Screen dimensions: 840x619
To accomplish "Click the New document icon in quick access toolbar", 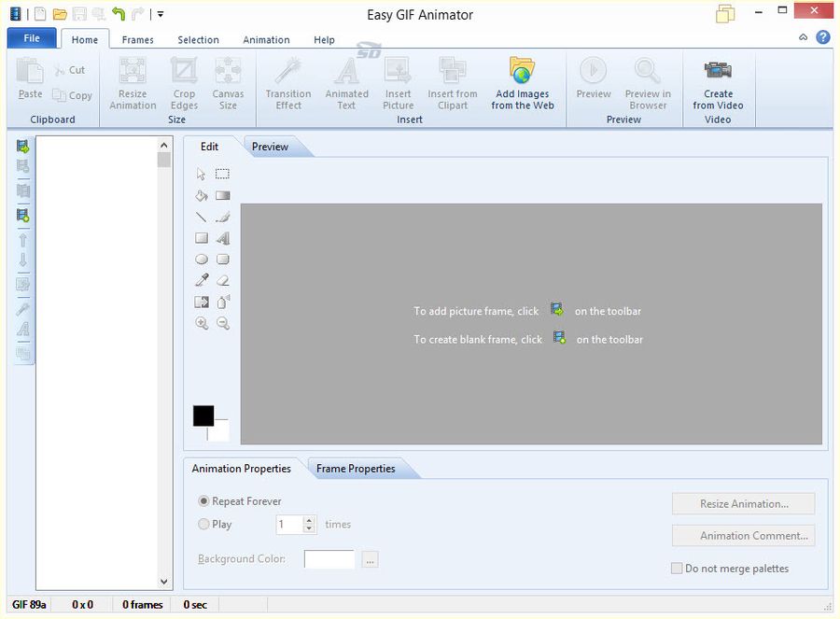I will tap(41, 14).
